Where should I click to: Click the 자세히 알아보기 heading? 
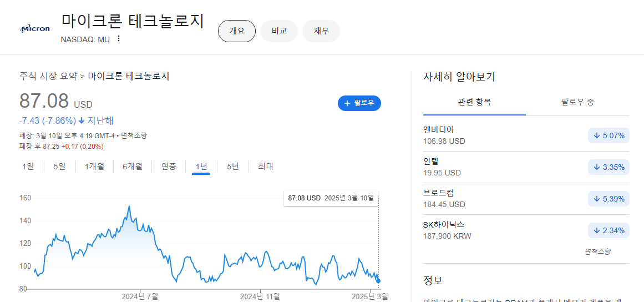coord(459,77)
